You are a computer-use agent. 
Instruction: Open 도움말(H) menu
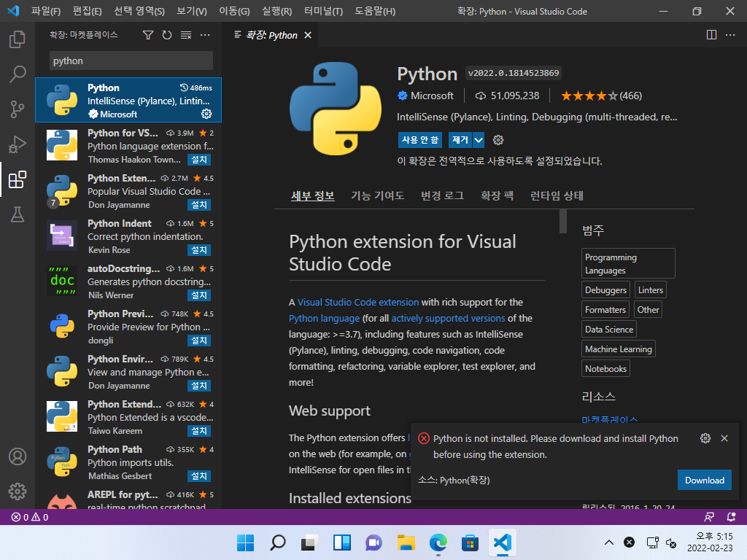(x=375, y=11)
